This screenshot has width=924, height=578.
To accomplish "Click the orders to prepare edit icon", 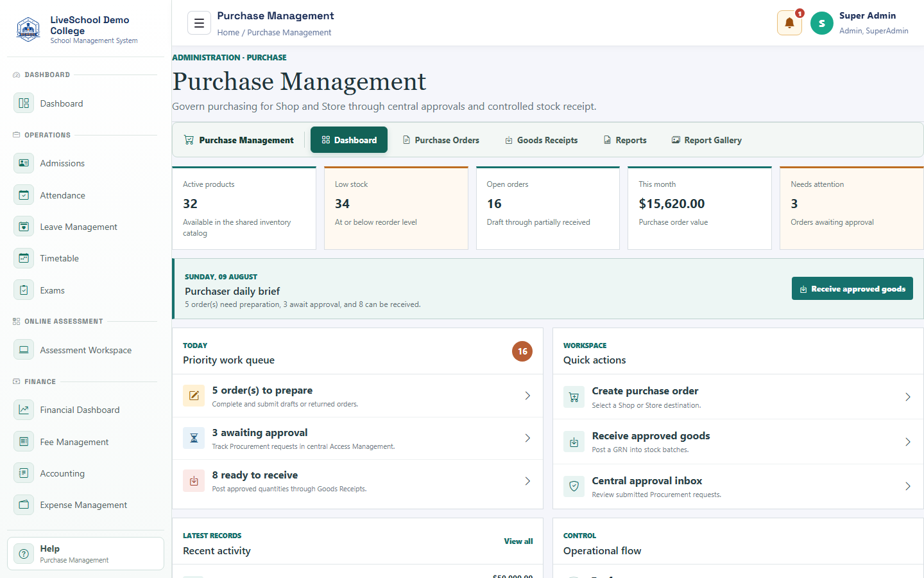I will tap(194, 396).
